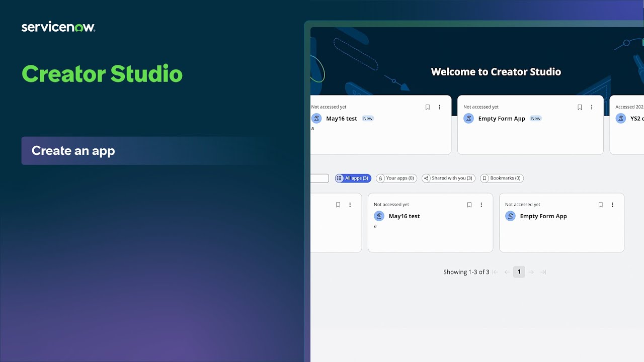Click the New badge on May16 test
This screenshot has height=362, width=644.
[367, 118]
